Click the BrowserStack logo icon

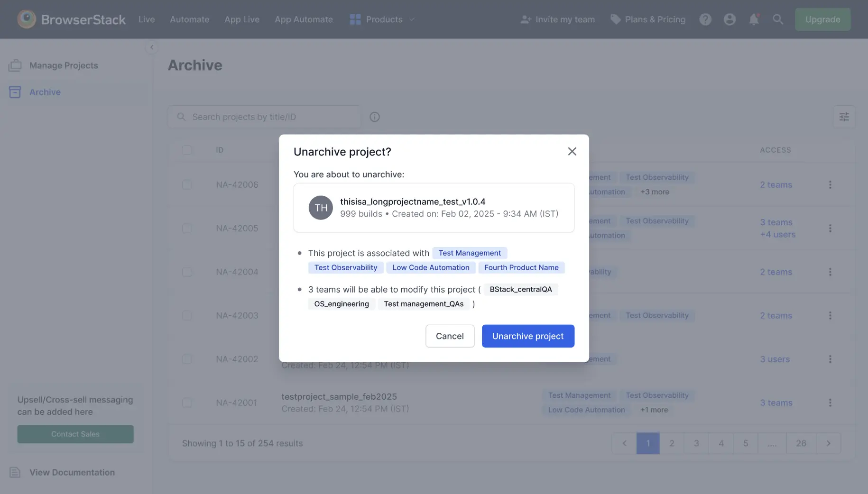click(27, 19)
